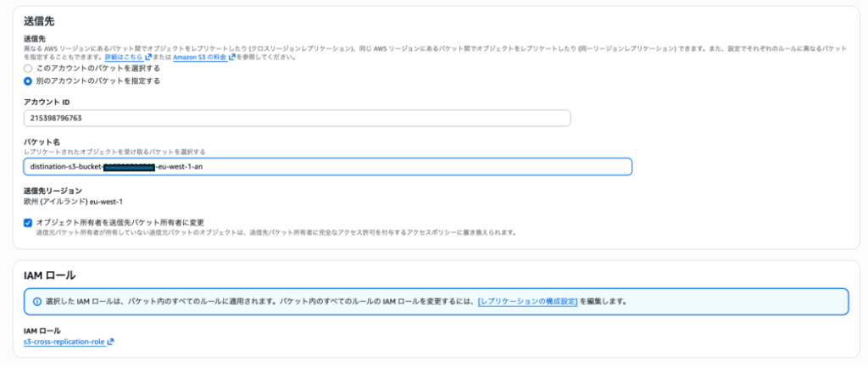Click the info icon in the IAM ロール banner

tap(37, 302)
